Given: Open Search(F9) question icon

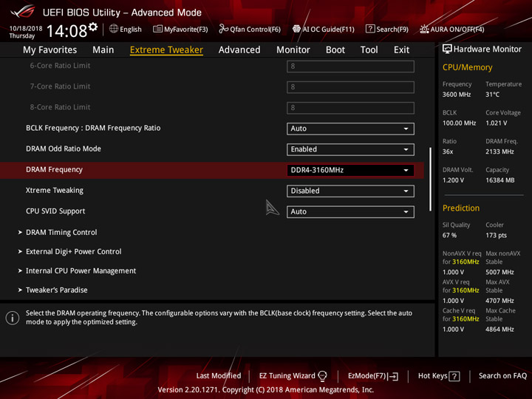Looking at the screenshot, I should (x=370, y=29).
